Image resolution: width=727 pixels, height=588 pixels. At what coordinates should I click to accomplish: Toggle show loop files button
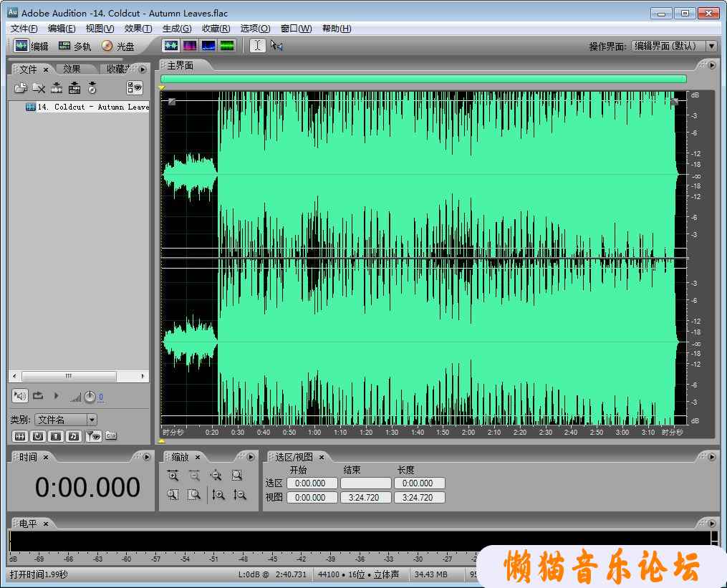[x=38, y=436]
